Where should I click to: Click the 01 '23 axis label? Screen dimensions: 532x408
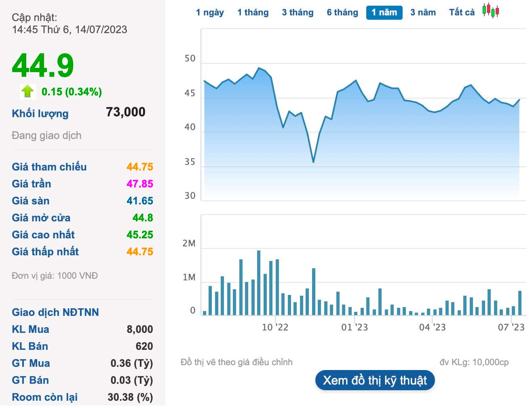[355, 327]
